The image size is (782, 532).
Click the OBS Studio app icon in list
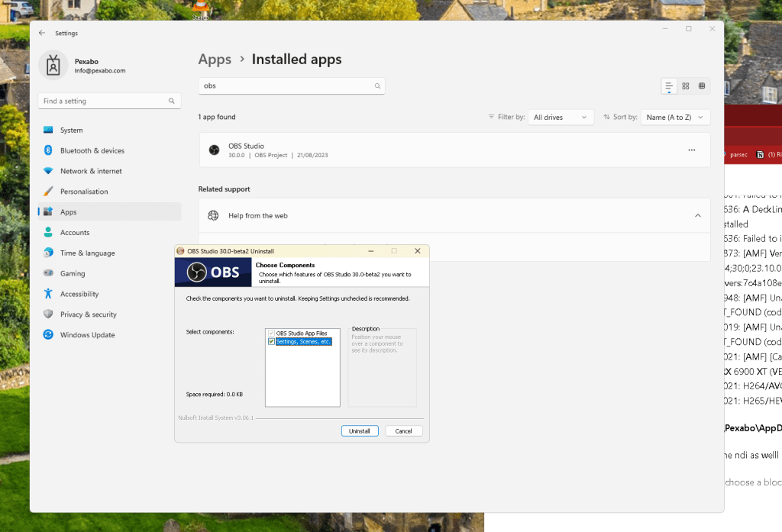click(214, 150)
